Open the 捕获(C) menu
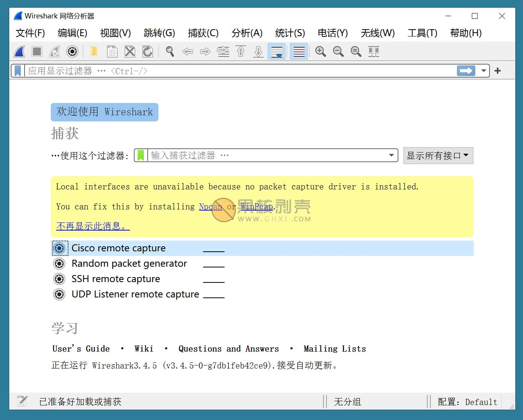 pyautogui.click(x=203, y=33)
